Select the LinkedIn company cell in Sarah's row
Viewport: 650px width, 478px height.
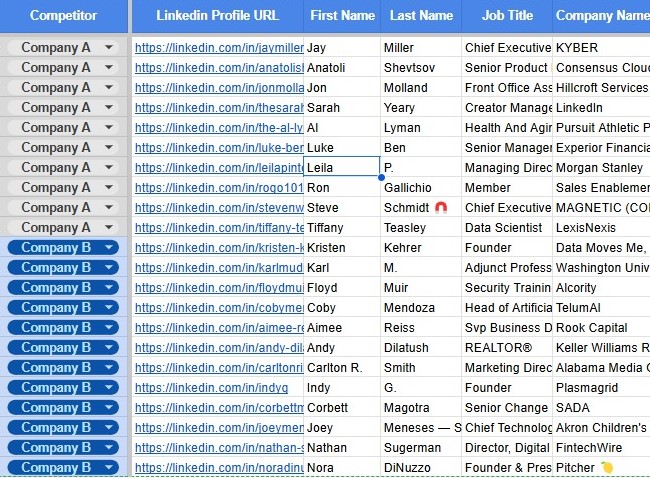601,108
